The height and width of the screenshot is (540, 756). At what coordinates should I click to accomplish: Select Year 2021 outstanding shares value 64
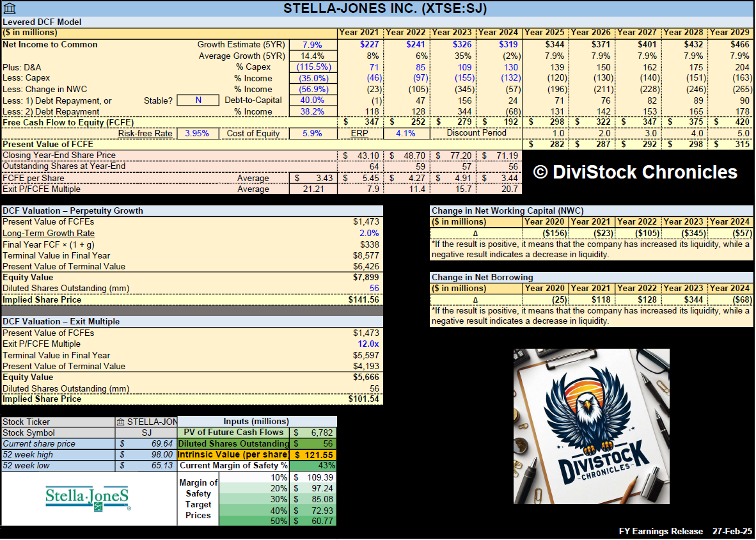pos(360,166)
